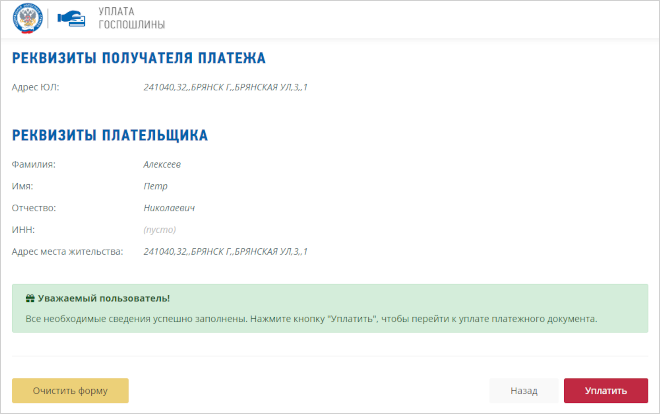Viewport: 660px width, 414px height.
Task: Click the gift icon in green notice
Action: pyautogui.click(x=30, y=298)
